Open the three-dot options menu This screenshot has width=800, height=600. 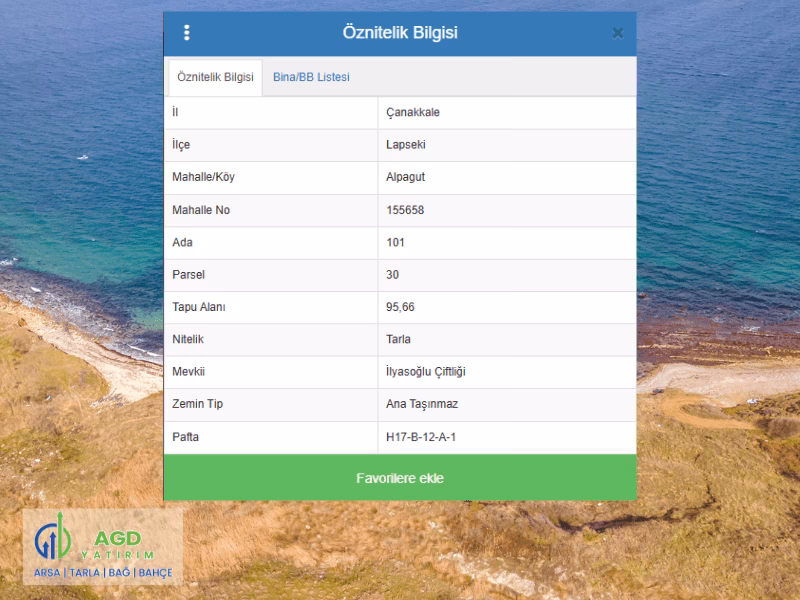coord(187,33)
